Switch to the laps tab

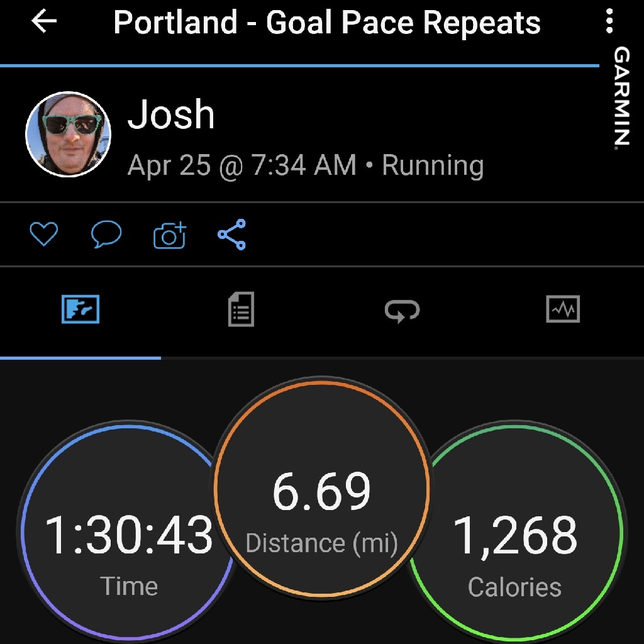pyautogui.click(x=402, y=310)
